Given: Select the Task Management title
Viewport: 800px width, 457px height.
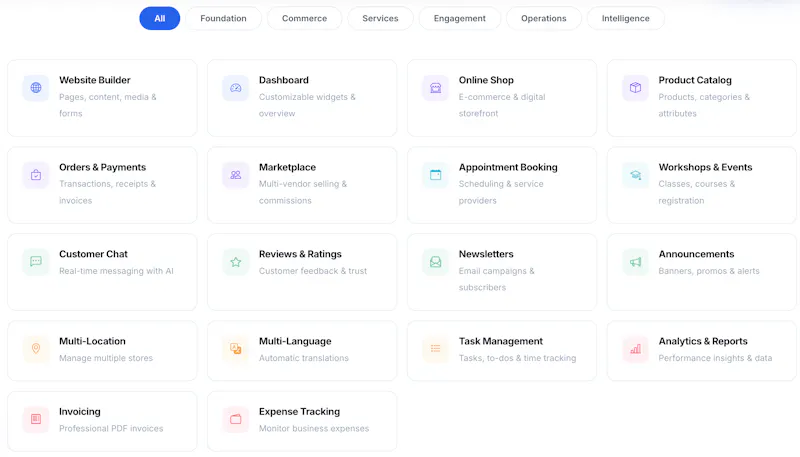Looking at the screenshot, I should click(501, 341).
